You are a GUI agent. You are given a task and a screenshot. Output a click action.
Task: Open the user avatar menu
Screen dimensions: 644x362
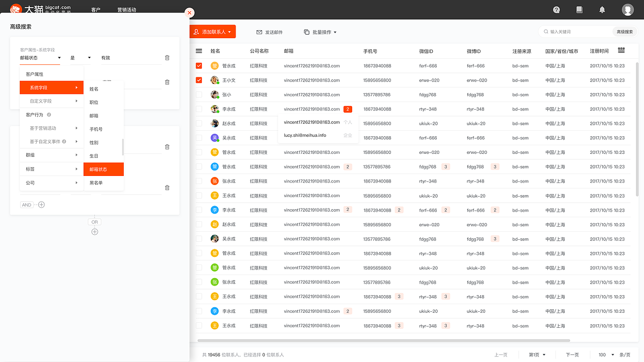tap(627, 10)
